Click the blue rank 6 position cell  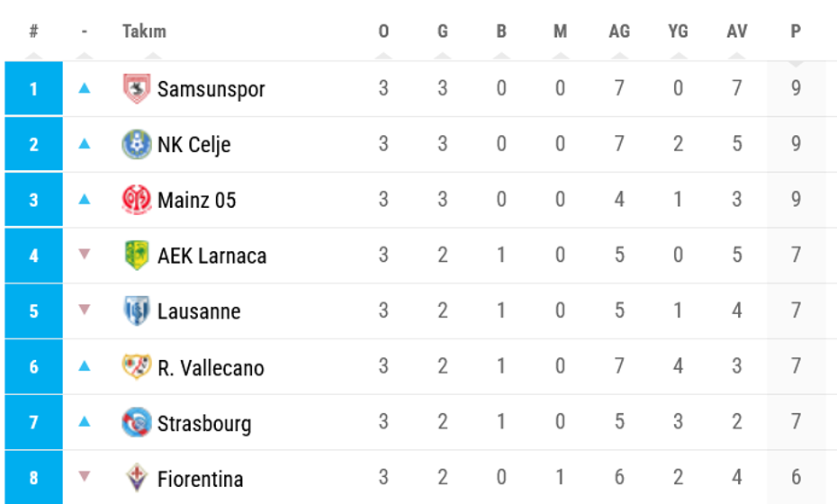point(33,367)
